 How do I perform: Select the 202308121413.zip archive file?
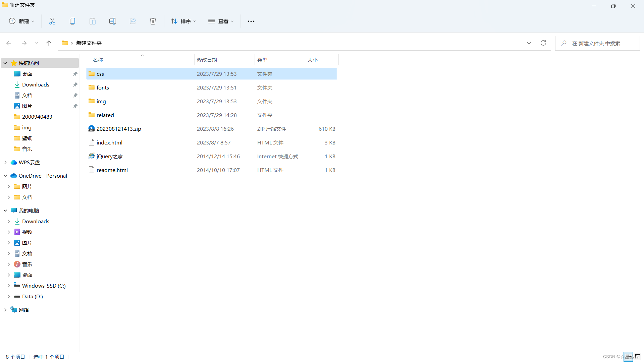[x=119, y=129]
